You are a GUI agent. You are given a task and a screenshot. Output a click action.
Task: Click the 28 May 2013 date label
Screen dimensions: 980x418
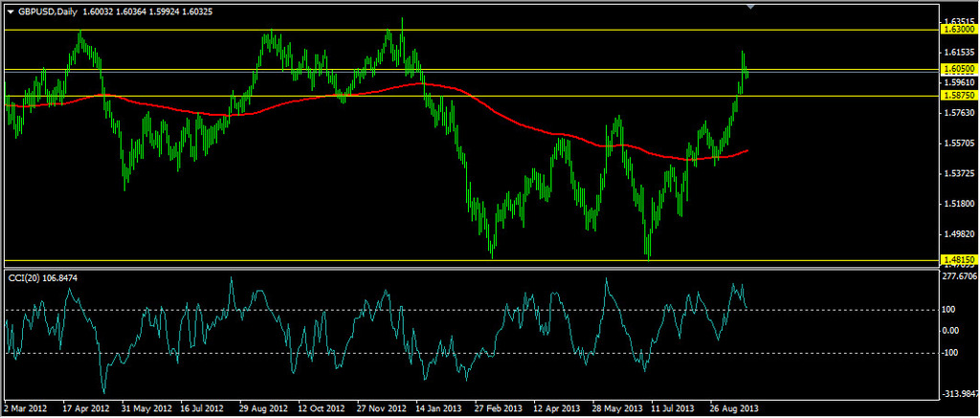coord(617,408)
